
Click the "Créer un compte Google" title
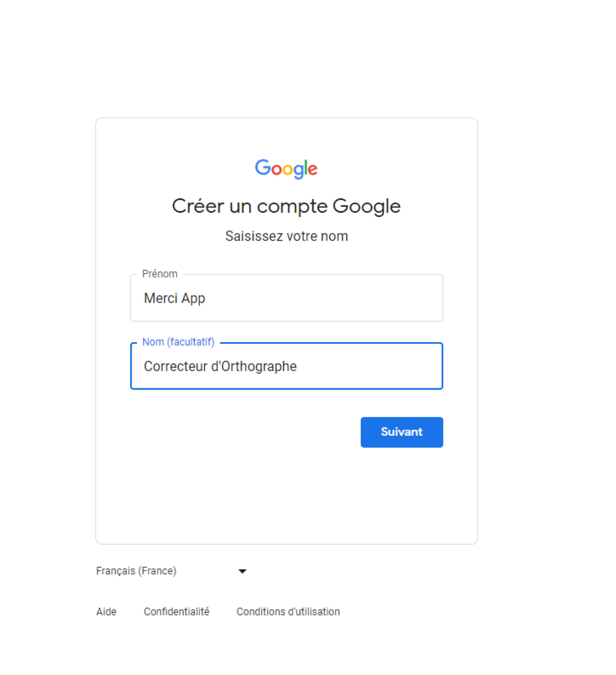point(286,206)
